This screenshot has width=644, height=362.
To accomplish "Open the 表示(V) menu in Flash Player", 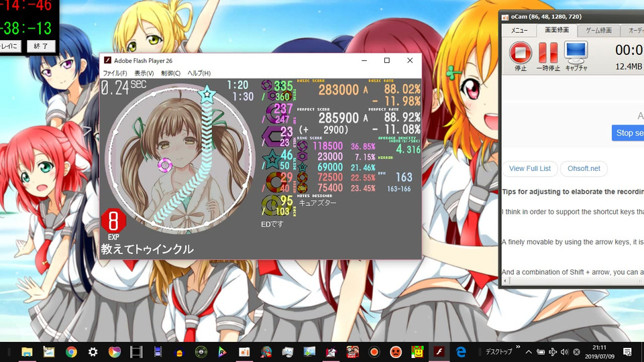I will pyautogui.click(x=144, y=73).
